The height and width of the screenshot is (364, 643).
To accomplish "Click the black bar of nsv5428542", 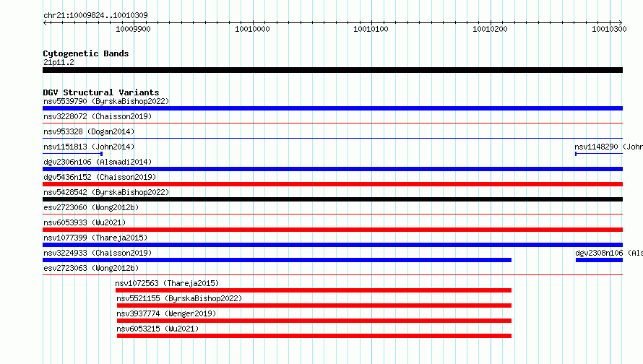I will click(332, 199).
